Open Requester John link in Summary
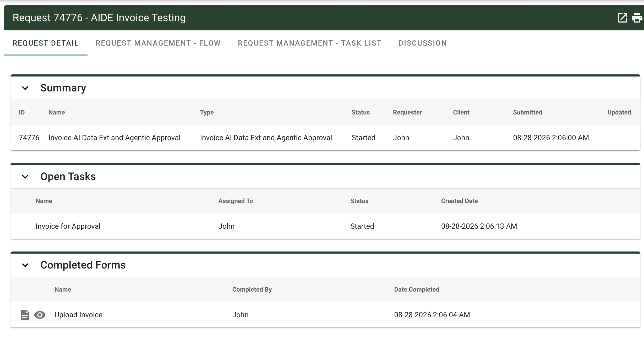 [x=401, y=138]
